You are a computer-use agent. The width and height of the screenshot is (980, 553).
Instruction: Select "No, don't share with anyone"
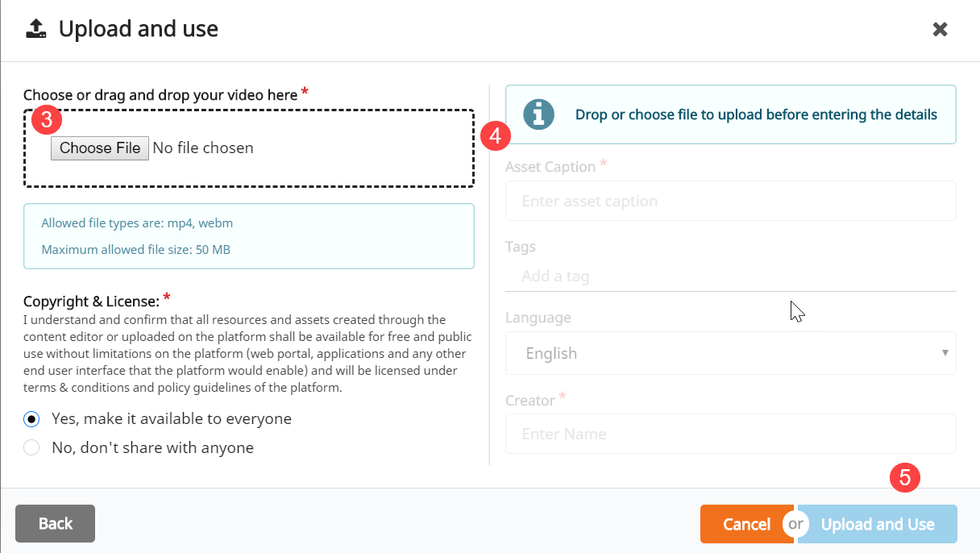[31, 447]
